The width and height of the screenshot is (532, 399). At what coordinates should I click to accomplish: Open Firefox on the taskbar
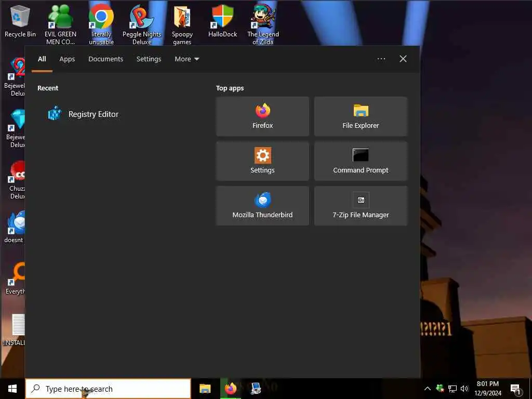pyautogui.click(x=230, y=389)
